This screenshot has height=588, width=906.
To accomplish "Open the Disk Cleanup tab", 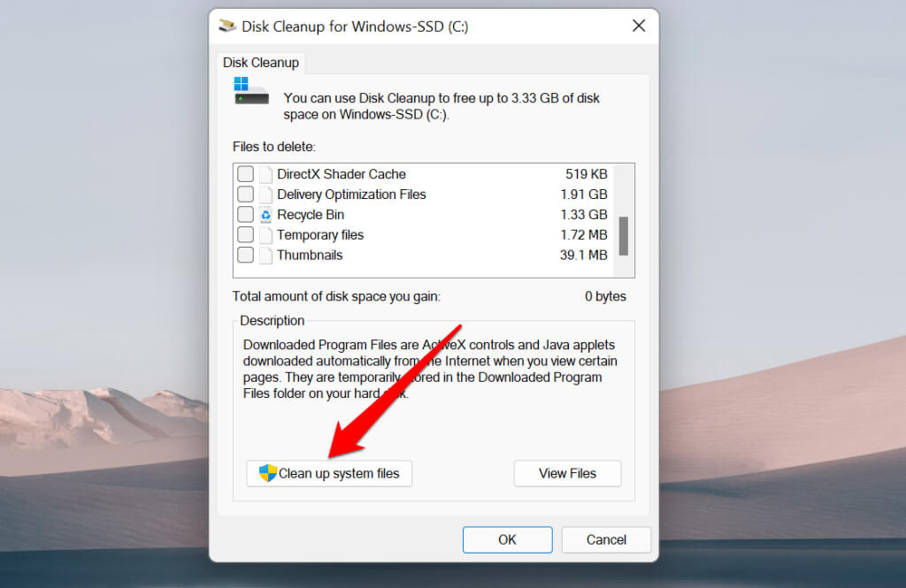I will pos(261,63).
